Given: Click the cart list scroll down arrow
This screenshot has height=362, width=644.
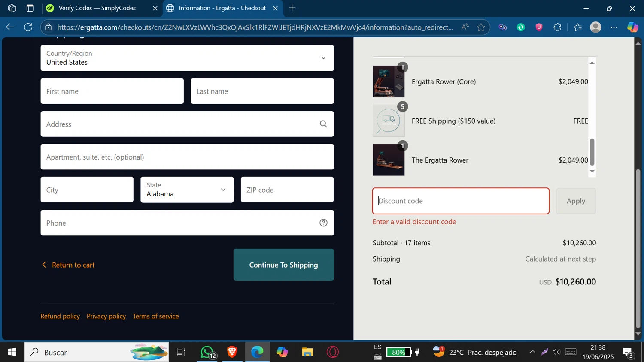Looking at the screenshot, I should coord(592,171).
